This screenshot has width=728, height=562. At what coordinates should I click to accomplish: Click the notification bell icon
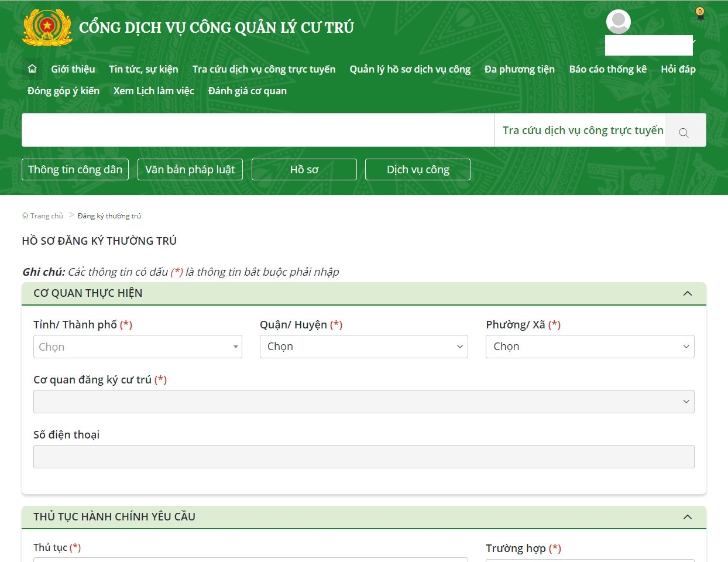click(700, 15)
